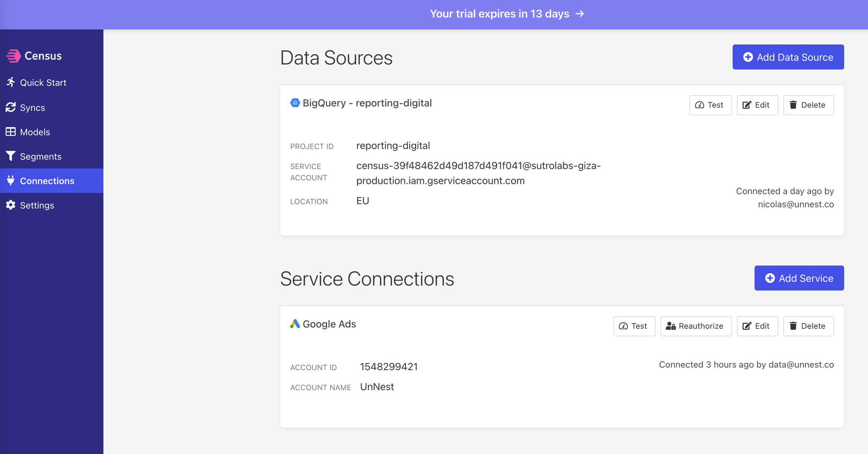The height and width of the screenshot is (454, 868).
Task: Click the Models table icon
Action: tap(11, 132)
